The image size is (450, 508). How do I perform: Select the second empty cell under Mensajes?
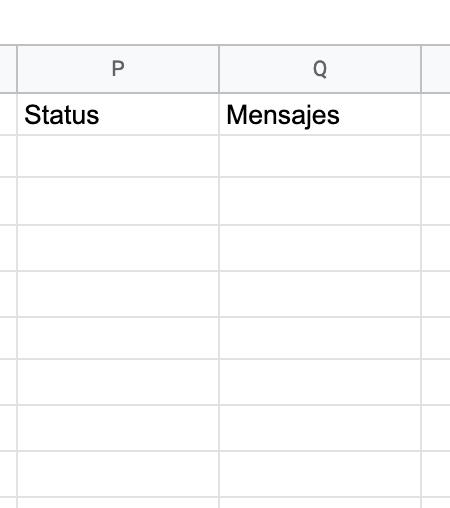(320, 201)
